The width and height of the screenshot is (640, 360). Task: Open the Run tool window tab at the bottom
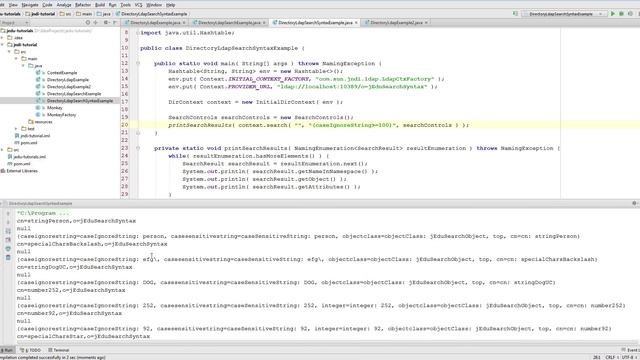(7, 350)
